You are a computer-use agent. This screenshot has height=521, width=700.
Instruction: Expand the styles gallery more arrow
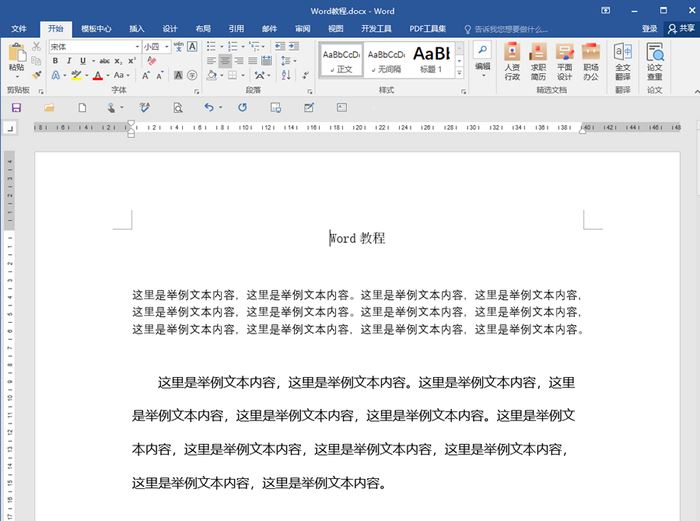(459, 73)
